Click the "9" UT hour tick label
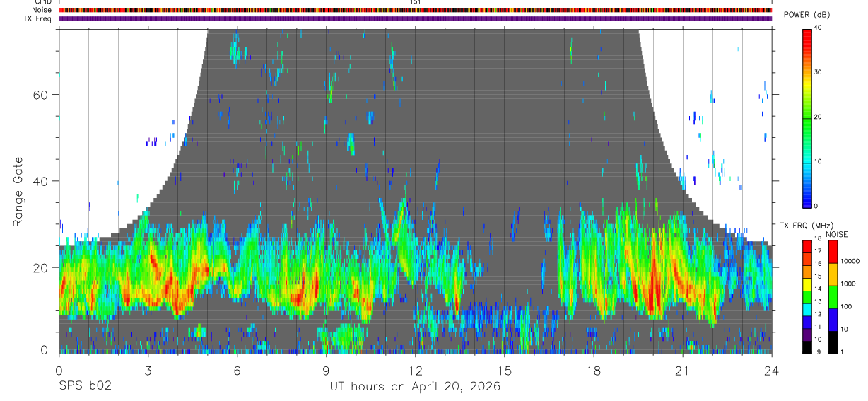 pos(326,370)
